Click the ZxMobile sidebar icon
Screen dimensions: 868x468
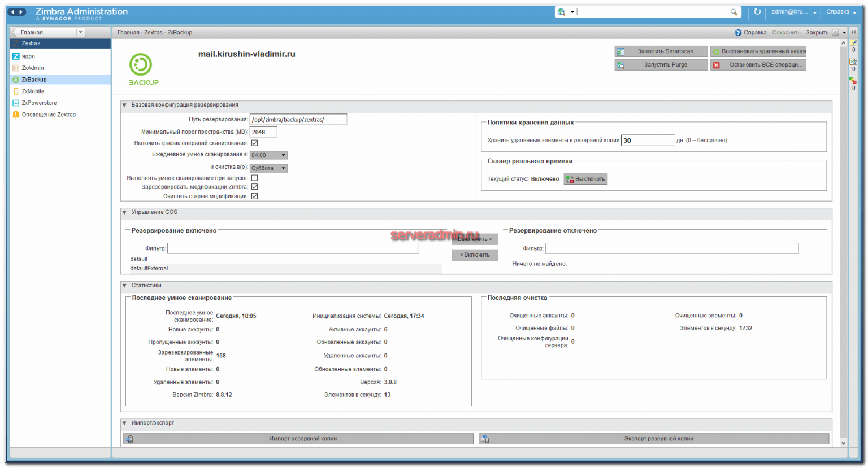click(16, 91)
